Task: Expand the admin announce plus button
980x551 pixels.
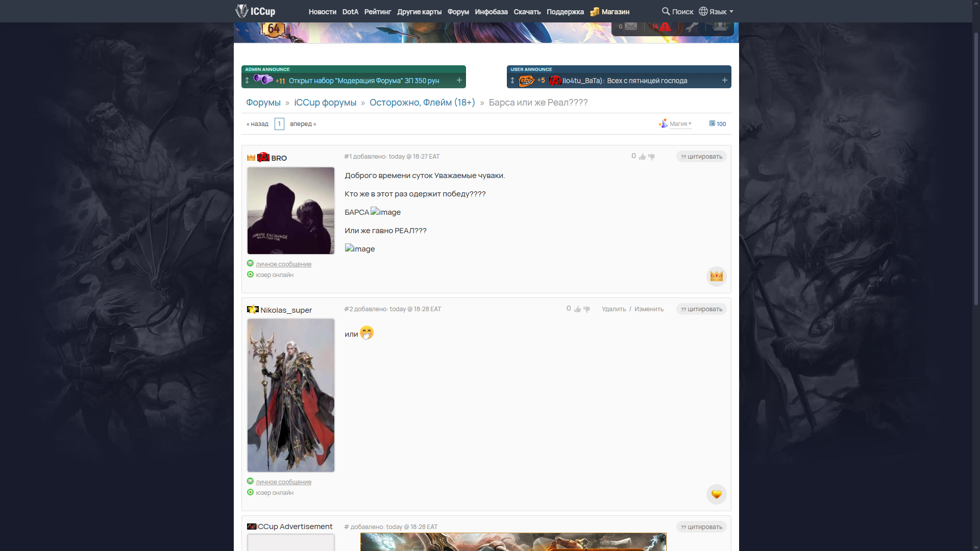Action: (459, 80)
